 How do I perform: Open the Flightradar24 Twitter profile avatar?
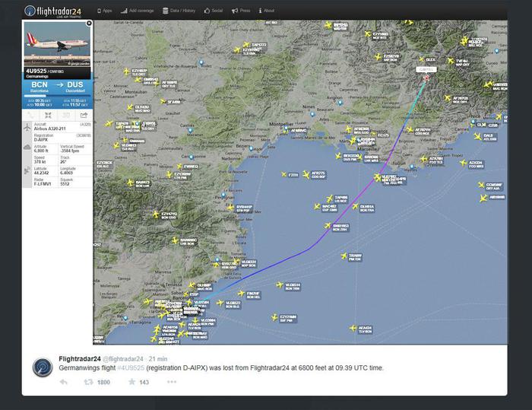coord(43,367)
